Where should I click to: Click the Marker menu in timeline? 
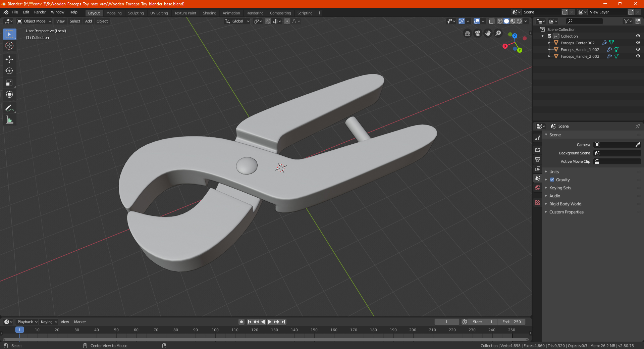pos(80,322)
